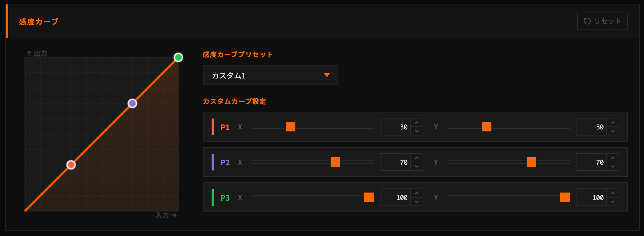Decrease the P1 X value with down arrow
The image size is (644, 236).
(x=417, y=131)
